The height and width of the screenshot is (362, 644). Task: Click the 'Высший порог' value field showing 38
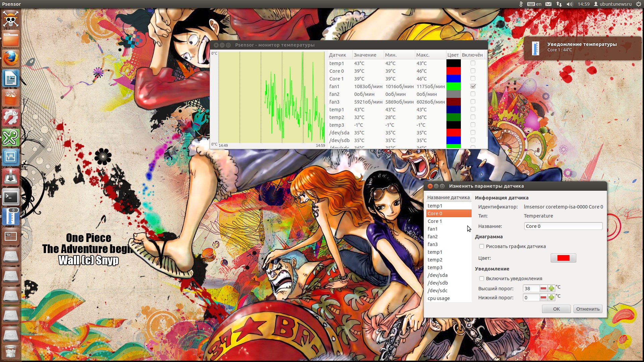coord(531,289)
